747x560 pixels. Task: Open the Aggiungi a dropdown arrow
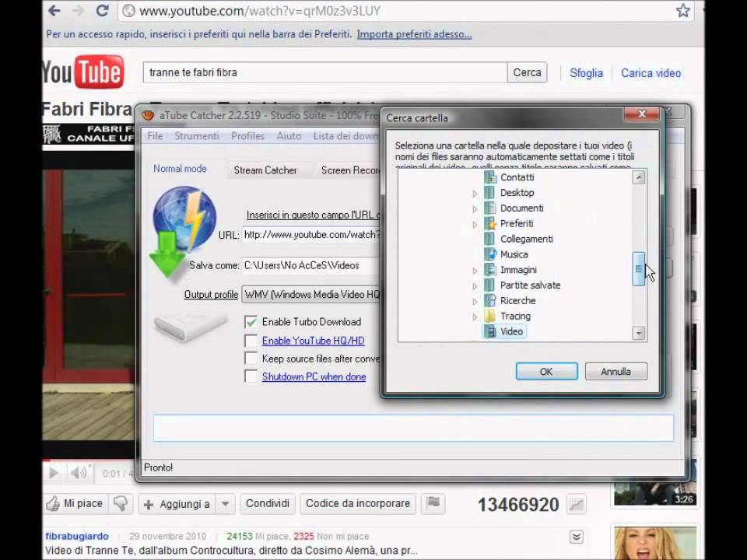point(226,504)
